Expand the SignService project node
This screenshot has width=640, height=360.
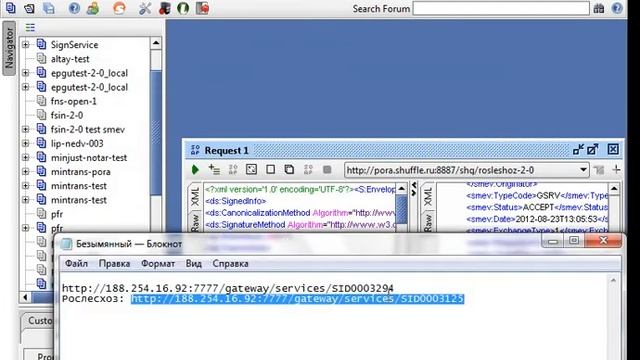pyautogui.click(x=26, y=44)
